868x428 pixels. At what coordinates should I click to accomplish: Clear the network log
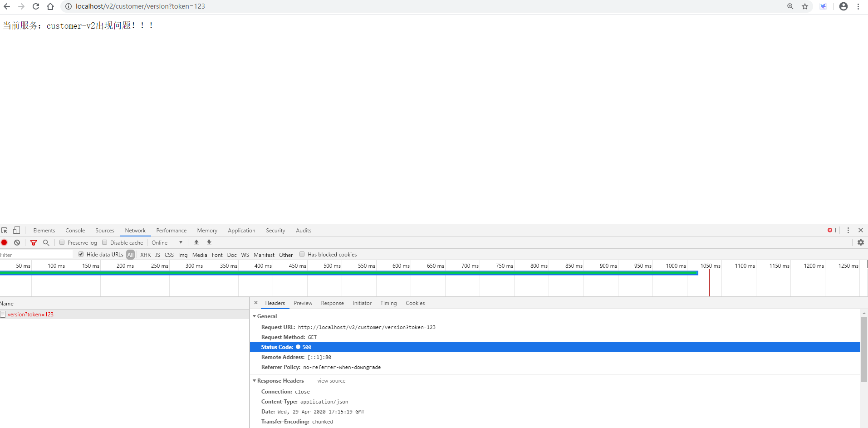click(17, 243)
